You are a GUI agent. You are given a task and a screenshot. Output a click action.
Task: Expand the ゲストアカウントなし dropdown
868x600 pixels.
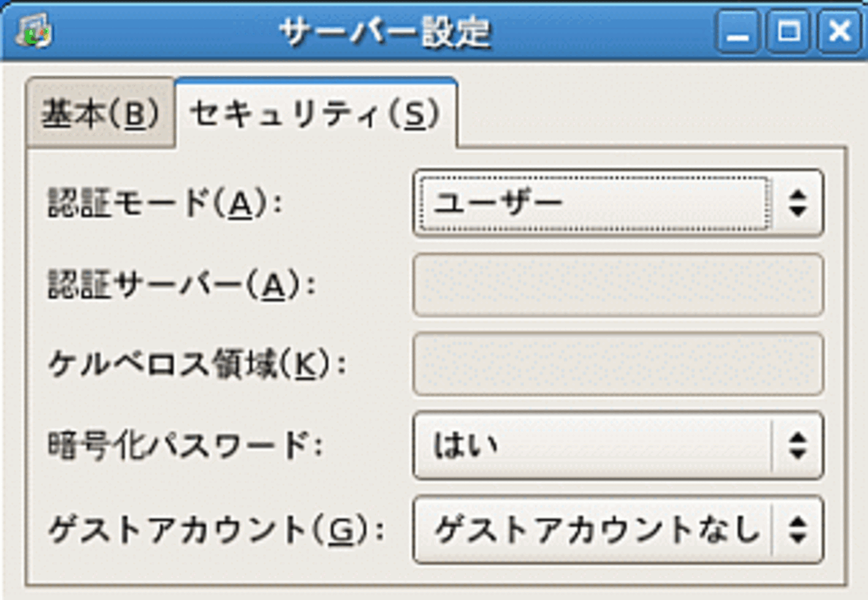594,529
